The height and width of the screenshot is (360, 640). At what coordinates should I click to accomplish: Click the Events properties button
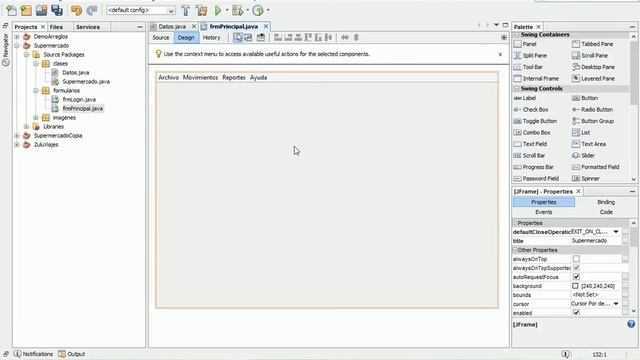tap(544, 212)
